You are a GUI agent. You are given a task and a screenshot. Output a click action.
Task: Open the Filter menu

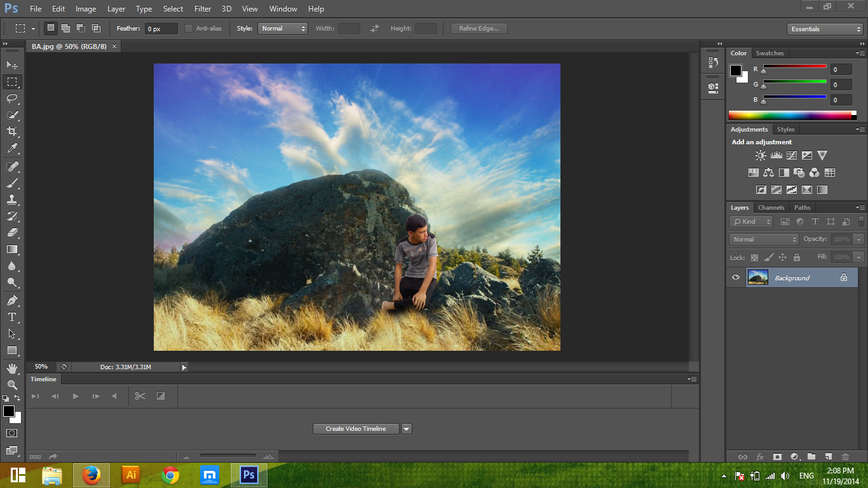[x=203, y=9]
